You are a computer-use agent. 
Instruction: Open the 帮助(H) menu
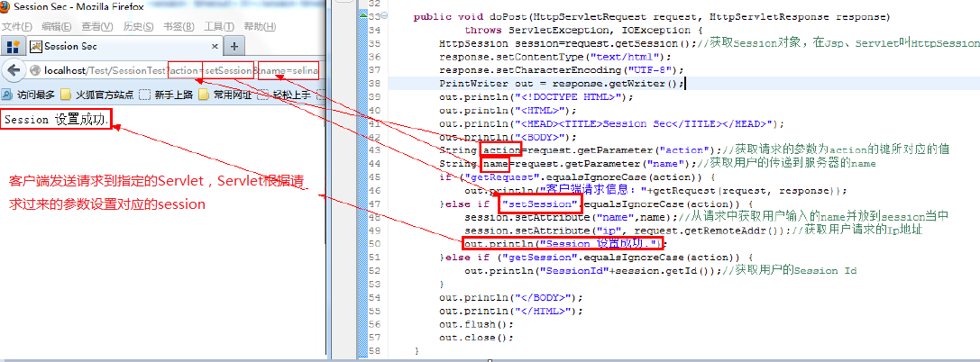(260, 27)
